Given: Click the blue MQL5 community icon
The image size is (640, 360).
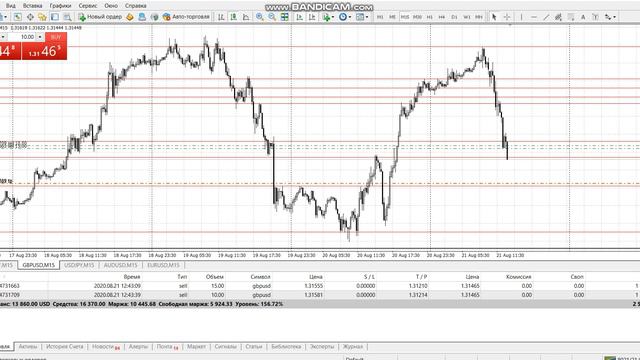Looking at the screenshot, I should coord(142,17).
